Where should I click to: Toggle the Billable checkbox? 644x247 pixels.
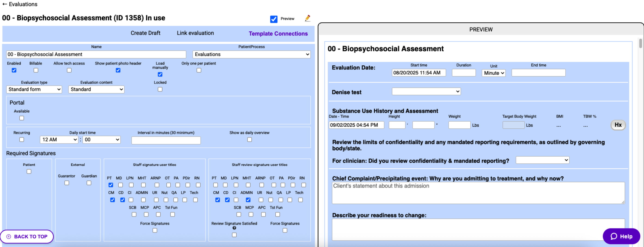(36, 70)
